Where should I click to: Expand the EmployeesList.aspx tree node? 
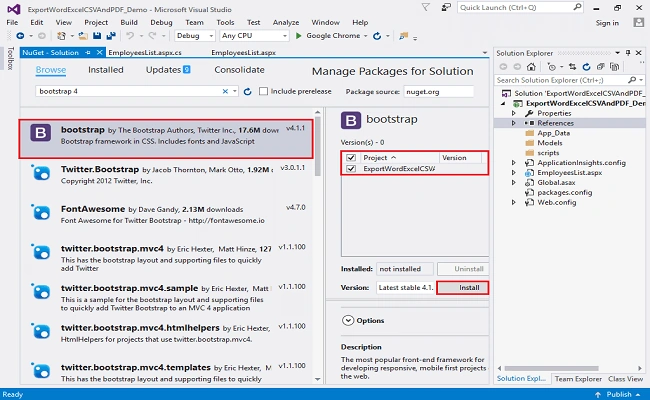(514, 173)
